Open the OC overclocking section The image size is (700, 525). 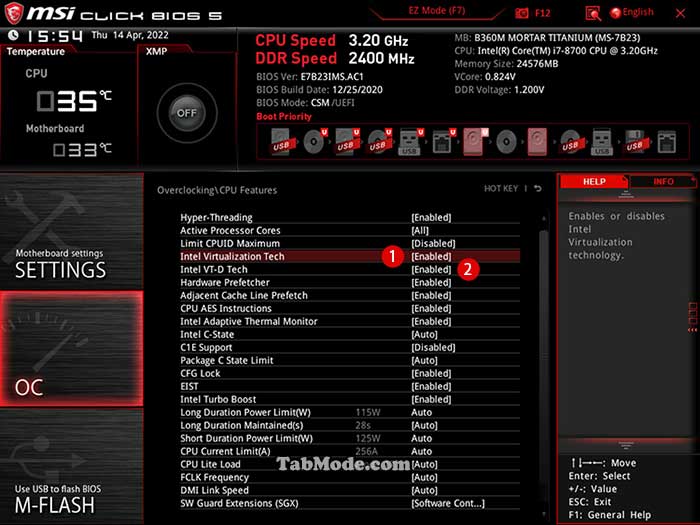tap(71, 349)
